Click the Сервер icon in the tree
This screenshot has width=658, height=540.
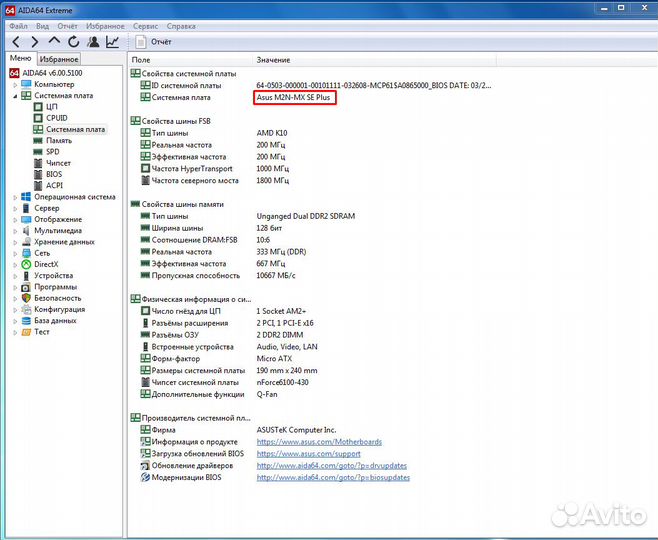coord(26,208)
